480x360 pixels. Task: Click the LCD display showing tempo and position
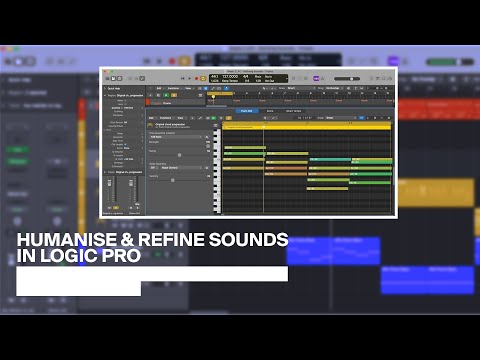pyautogui.click(x=248, y=78)
